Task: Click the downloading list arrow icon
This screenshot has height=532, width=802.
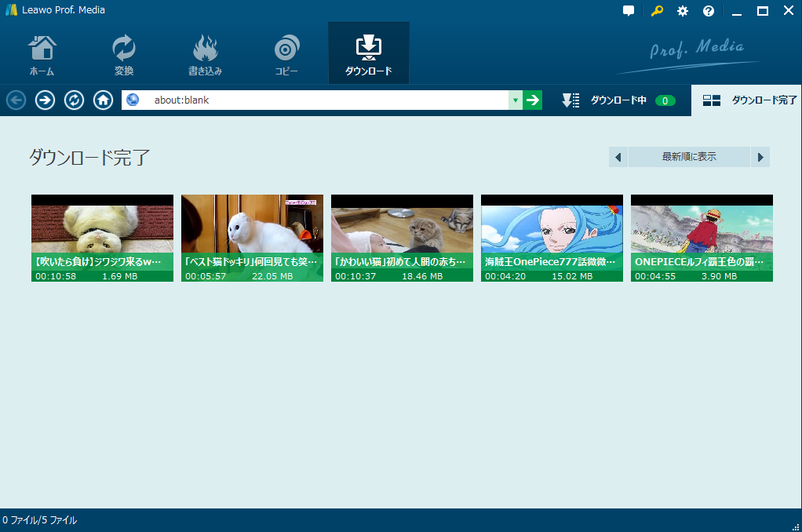Action: tap(571, 100)
